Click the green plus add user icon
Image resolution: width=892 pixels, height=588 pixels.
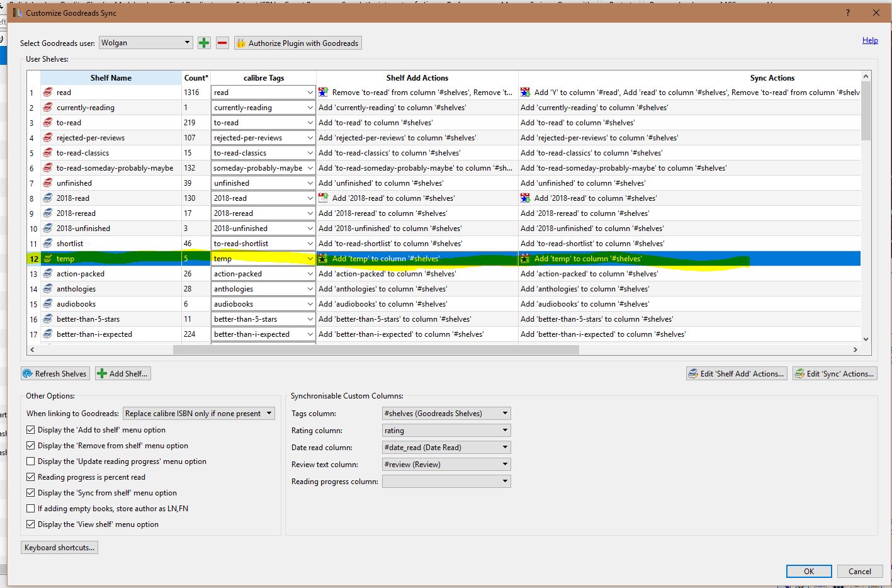204,43
